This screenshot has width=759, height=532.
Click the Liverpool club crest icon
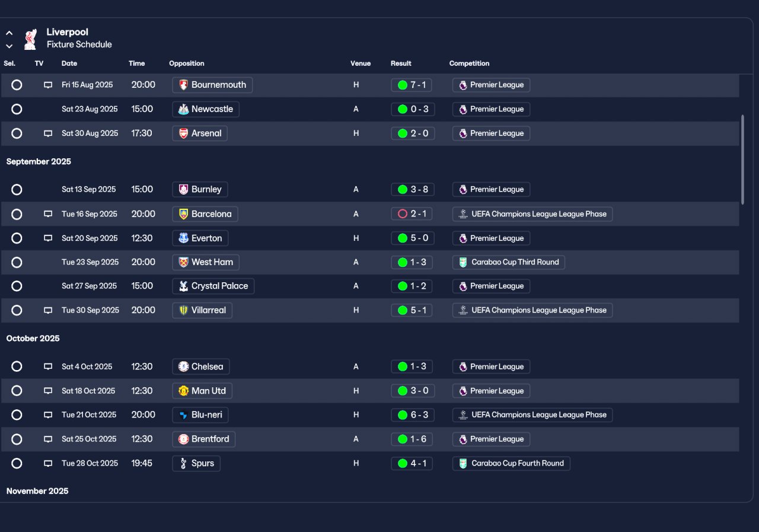30,39
